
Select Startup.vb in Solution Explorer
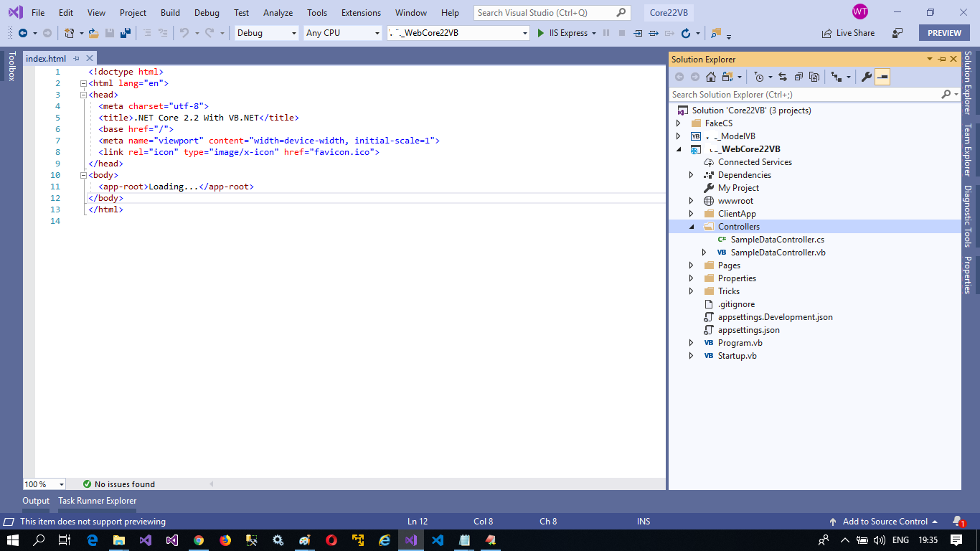[737, 356]
